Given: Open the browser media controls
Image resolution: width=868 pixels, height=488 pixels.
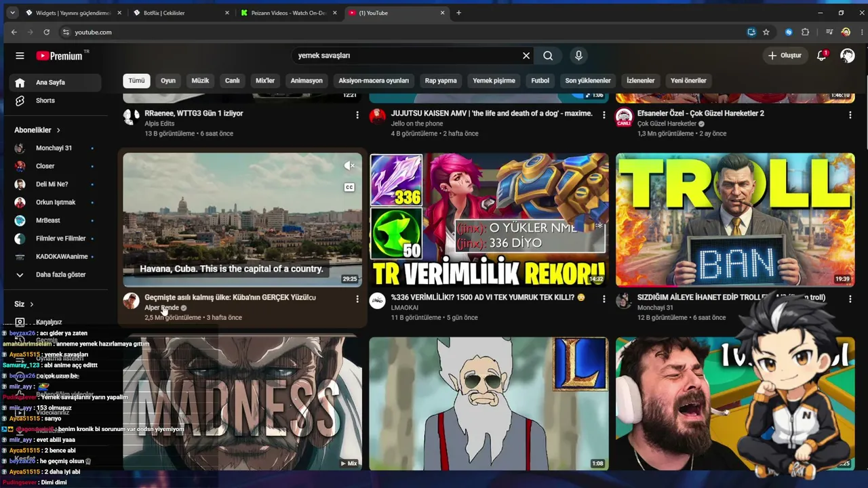Looking at the screenshot, I should tap(829, 32).
